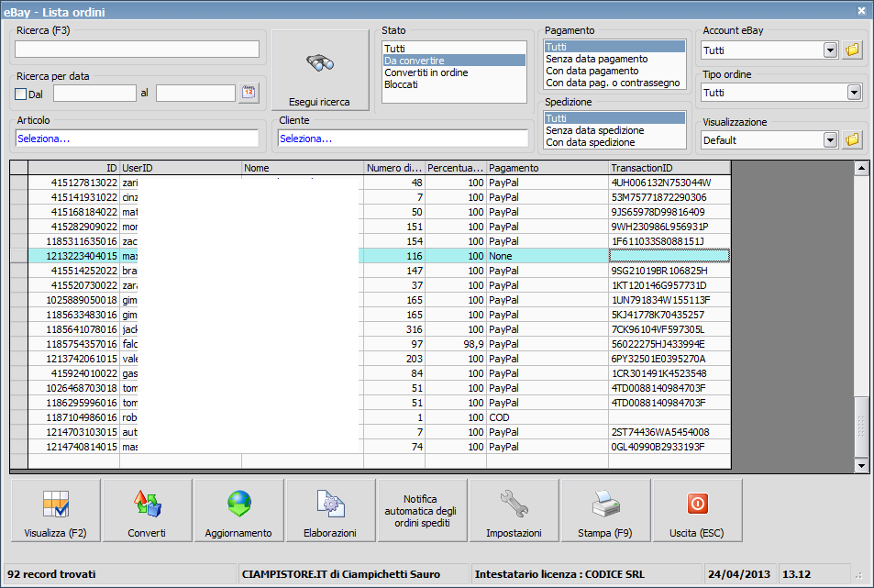
Task: Click the Dal start date field
Action: click(x=94, y=93)
